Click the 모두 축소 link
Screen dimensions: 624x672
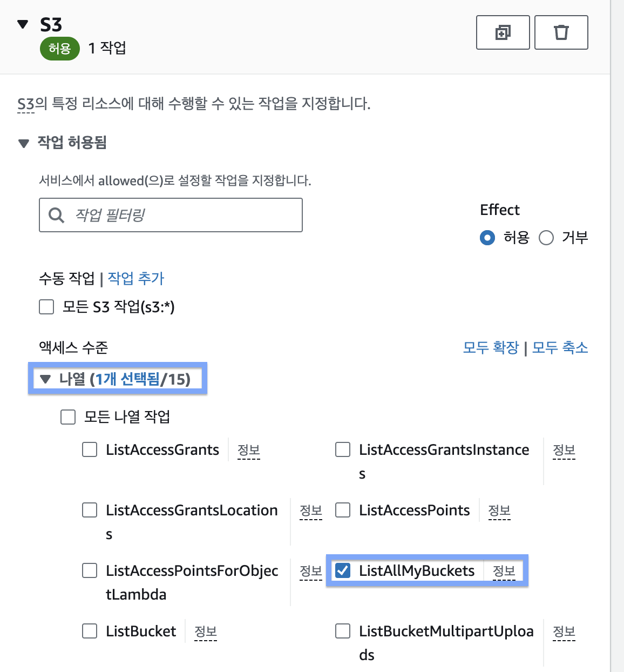tap(560, 347)
